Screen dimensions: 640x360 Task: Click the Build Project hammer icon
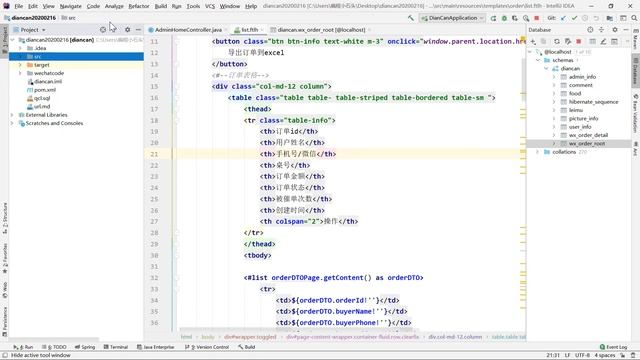tap(411, 18)
